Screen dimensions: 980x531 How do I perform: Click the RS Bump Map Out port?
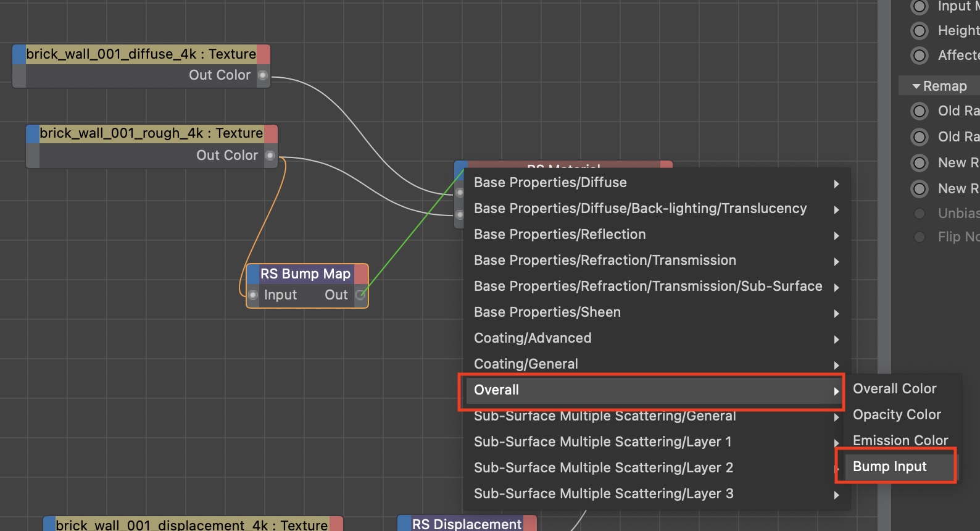click(x=360, y=295)
